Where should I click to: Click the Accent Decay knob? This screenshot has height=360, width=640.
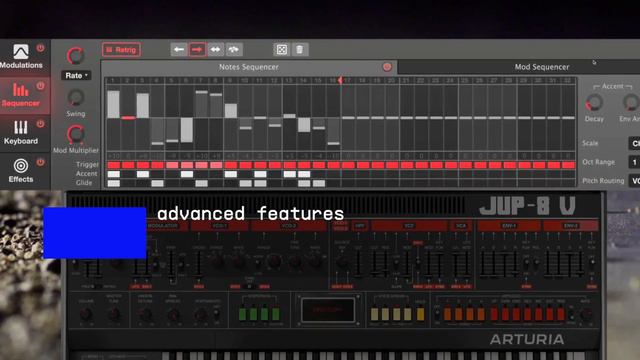pos(594,102)
